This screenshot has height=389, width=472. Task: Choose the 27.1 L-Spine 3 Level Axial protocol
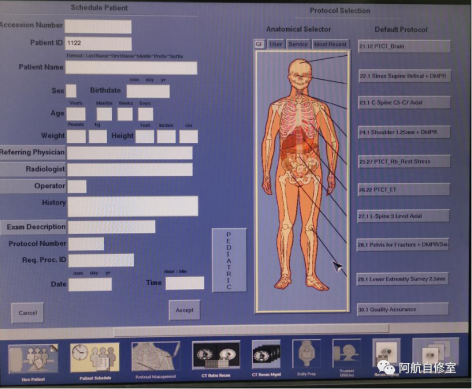coord(403,216)
